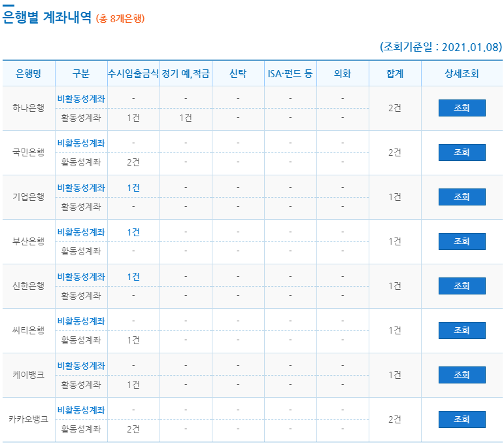Click 기업은행 합계 1건 total

tap(395, 196)
